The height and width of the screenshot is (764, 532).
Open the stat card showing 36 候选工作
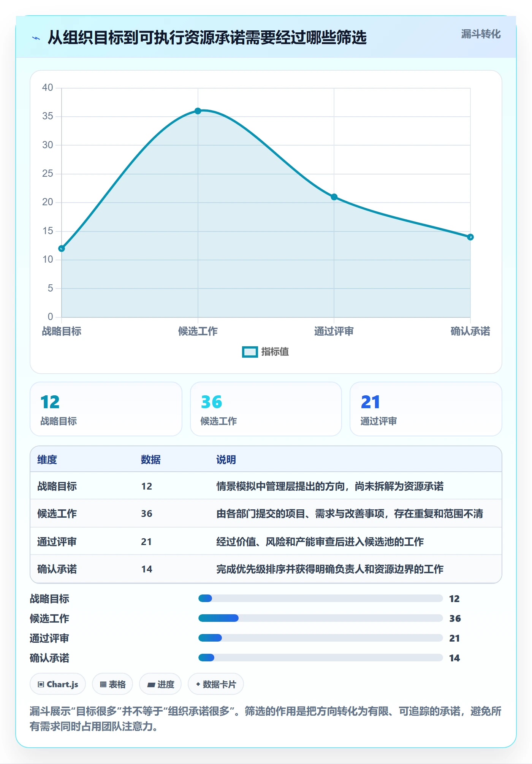[266, 409]
